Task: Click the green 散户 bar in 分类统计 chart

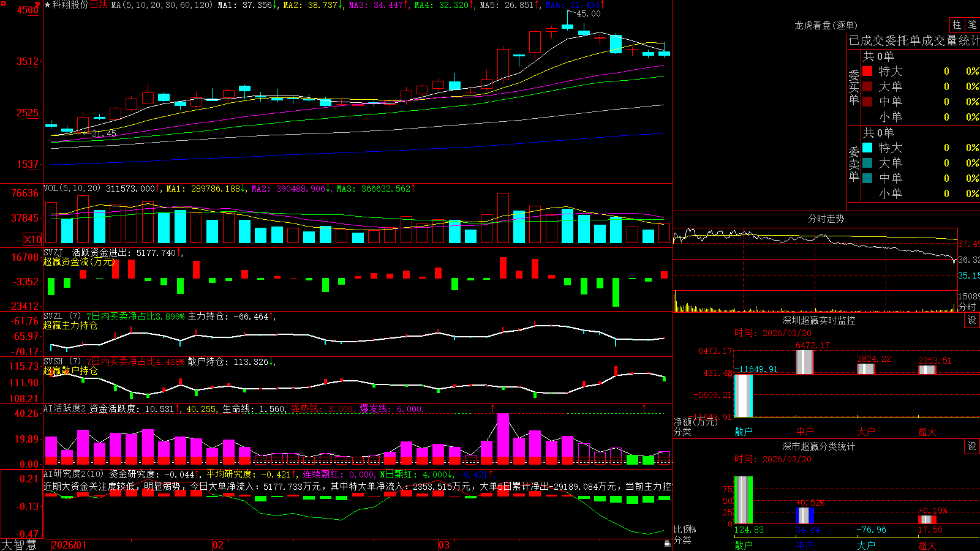Action: pos(744,500)
